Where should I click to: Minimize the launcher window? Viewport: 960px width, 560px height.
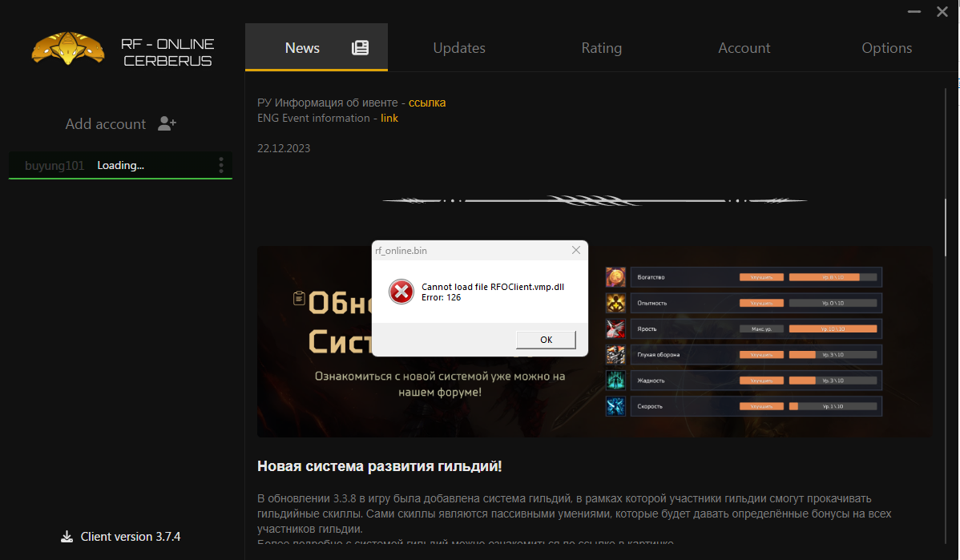pyautogui.click(x=914, y=12)
